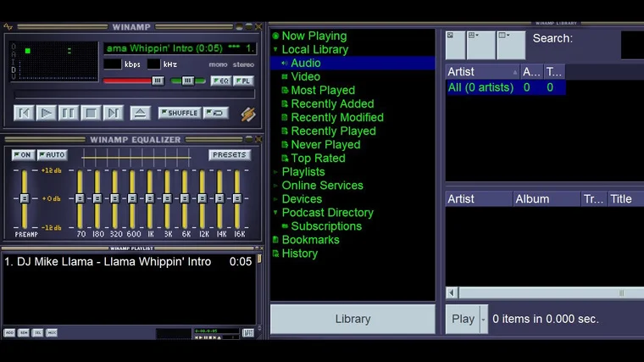Image resolution: width=644 pixels, height=362 pixels.
Task: Click the PREAMP slider handle
Action: click(25, 198)
